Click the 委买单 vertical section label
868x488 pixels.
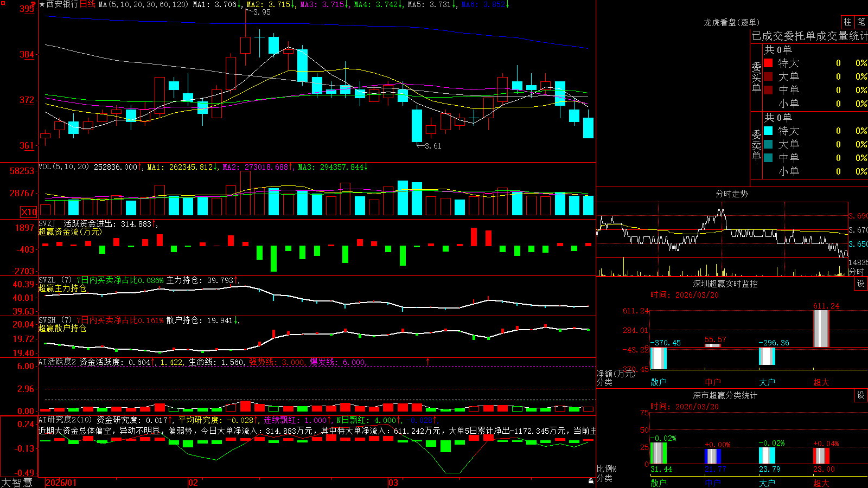756,77
